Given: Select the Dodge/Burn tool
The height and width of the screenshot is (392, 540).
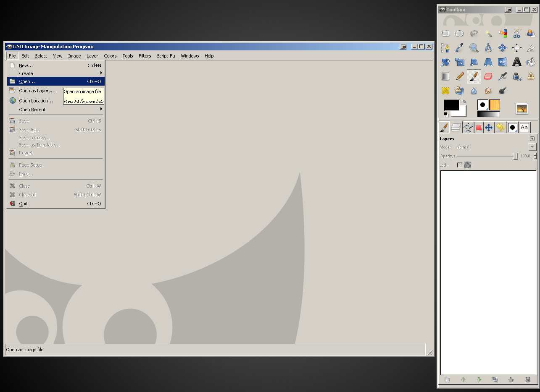Looking at the screenshot, I should [x=503, y=91].
